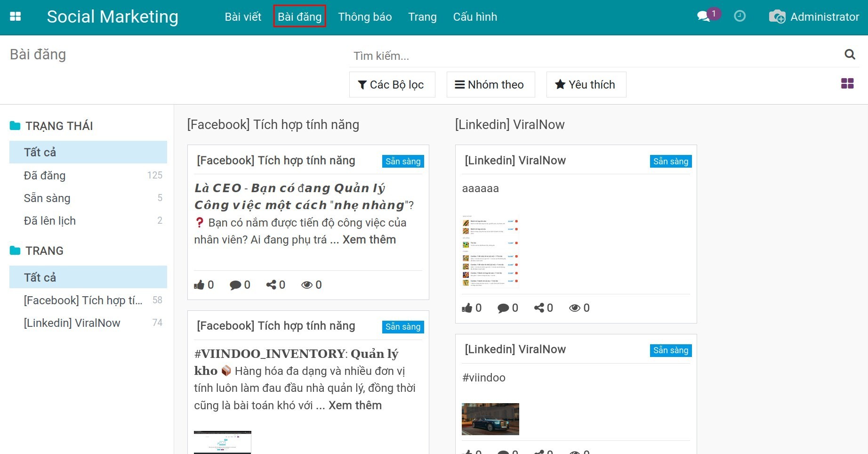
Task: Click the like icon on first Facebook post
Action: pos(199,285)
